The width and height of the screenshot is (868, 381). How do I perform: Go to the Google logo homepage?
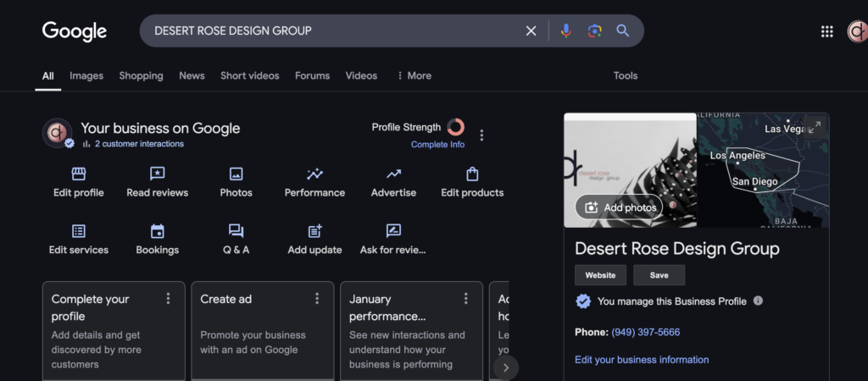(x=75, y=31)
